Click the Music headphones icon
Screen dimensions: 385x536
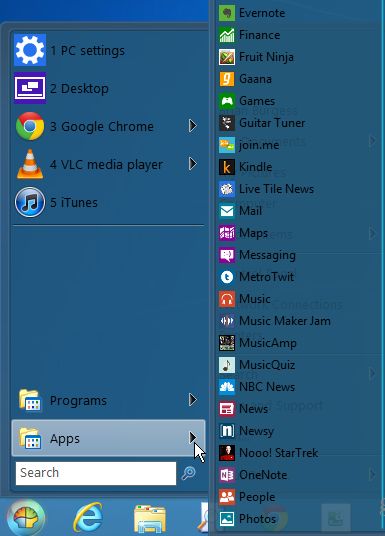(227, 299)
